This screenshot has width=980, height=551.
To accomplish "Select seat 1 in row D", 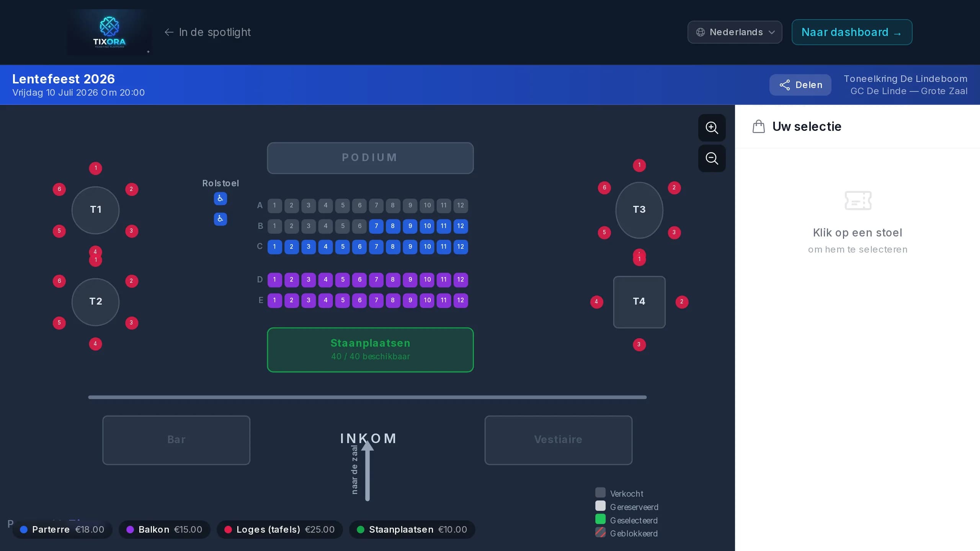I will tap(274, 280).
